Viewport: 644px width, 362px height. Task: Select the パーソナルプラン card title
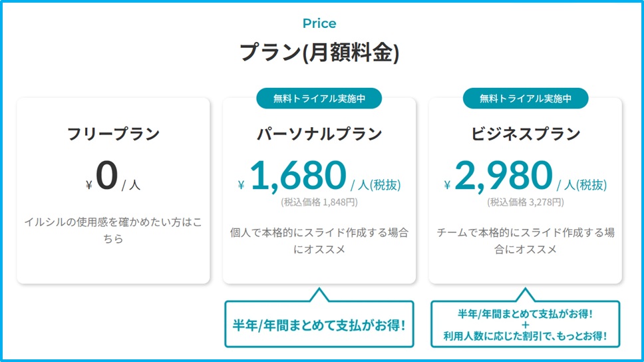click(x=319, y=134)
